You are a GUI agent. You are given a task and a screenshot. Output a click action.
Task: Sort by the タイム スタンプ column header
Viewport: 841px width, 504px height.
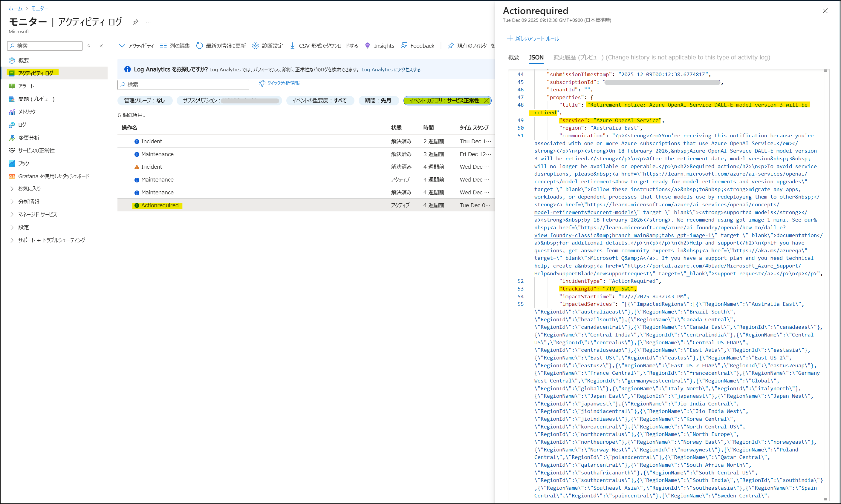[x=474, y=128]
